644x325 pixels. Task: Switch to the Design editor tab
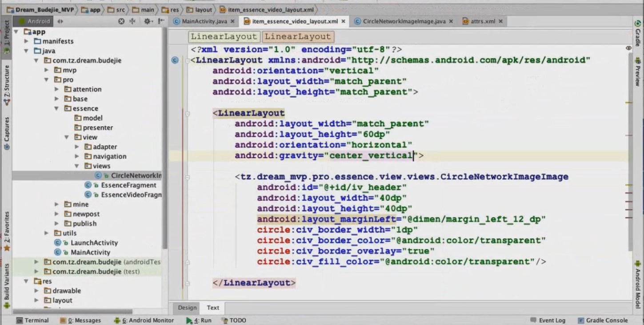coord(187,307)
